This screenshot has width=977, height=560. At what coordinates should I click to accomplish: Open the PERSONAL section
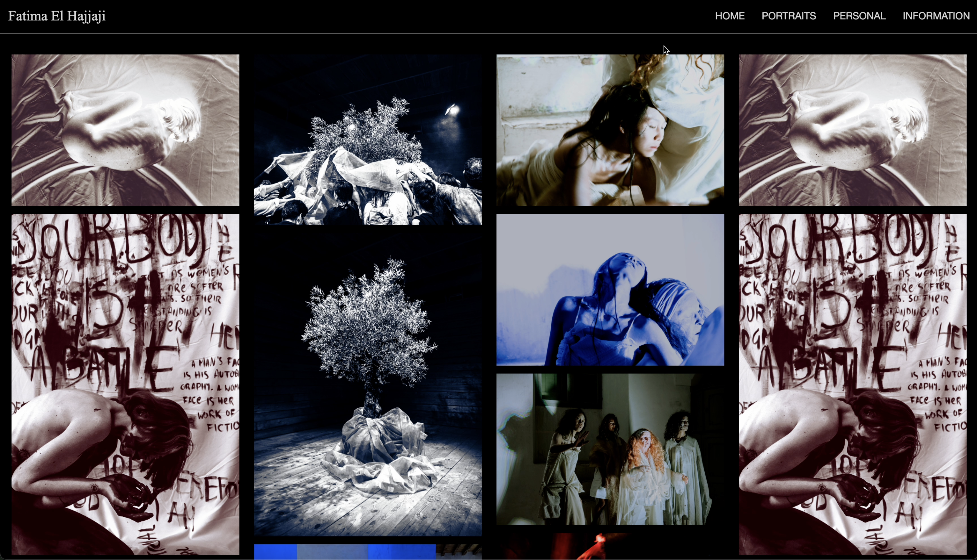tap(859, 16)
